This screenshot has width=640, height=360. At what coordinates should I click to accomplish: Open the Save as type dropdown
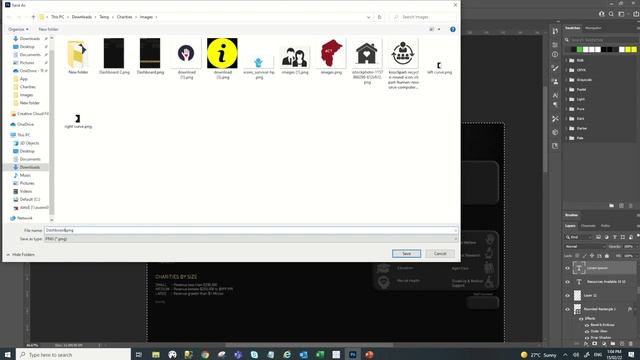click(251, 239)
